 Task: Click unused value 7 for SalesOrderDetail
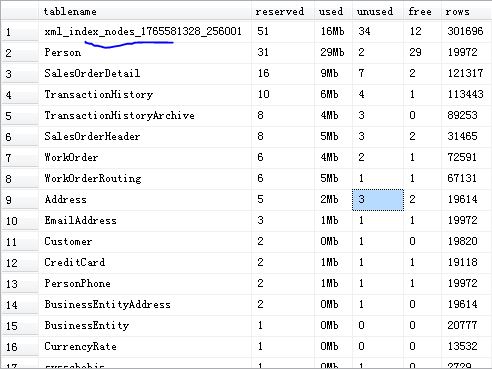pos(378,74)
